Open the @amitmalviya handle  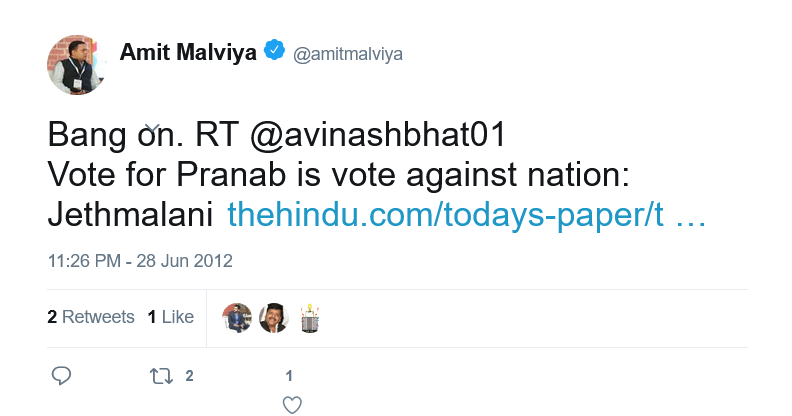click(348, 54)
